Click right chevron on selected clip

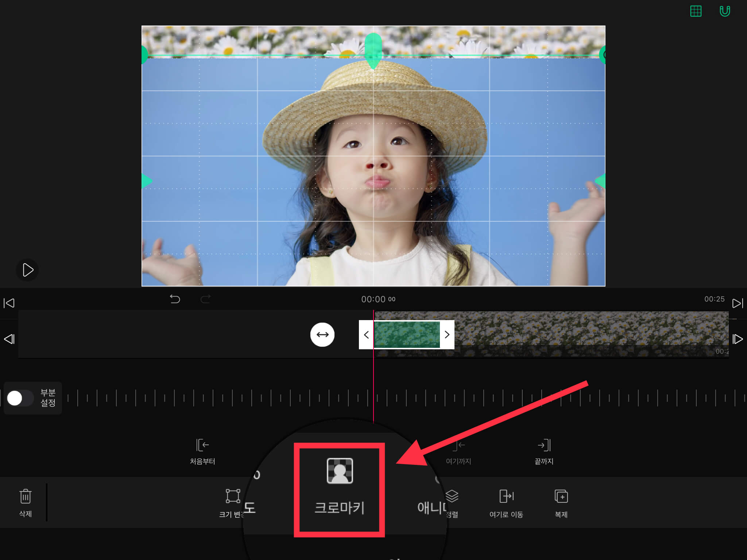pos(447,335)
